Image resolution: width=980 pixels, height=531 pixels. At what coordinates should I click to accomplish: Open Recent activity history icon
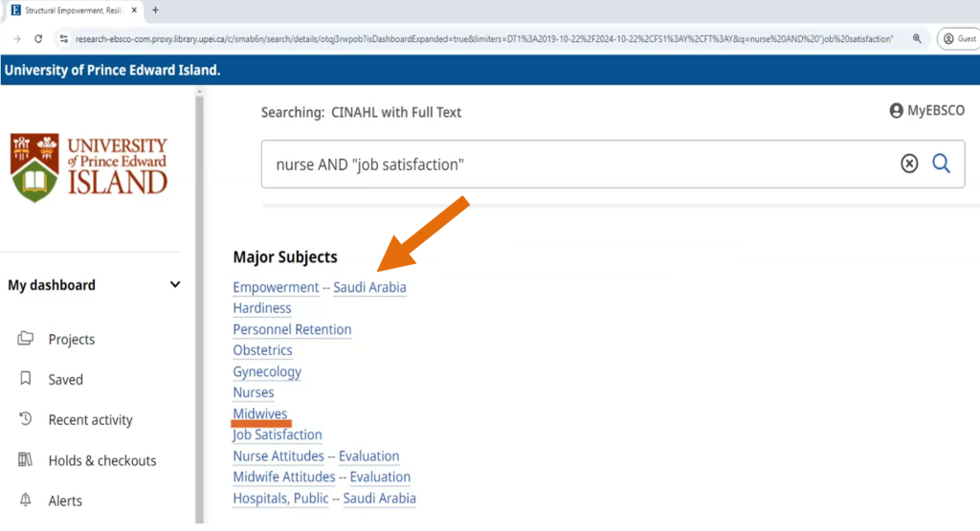pyautogui.click(x=26, y=419)
